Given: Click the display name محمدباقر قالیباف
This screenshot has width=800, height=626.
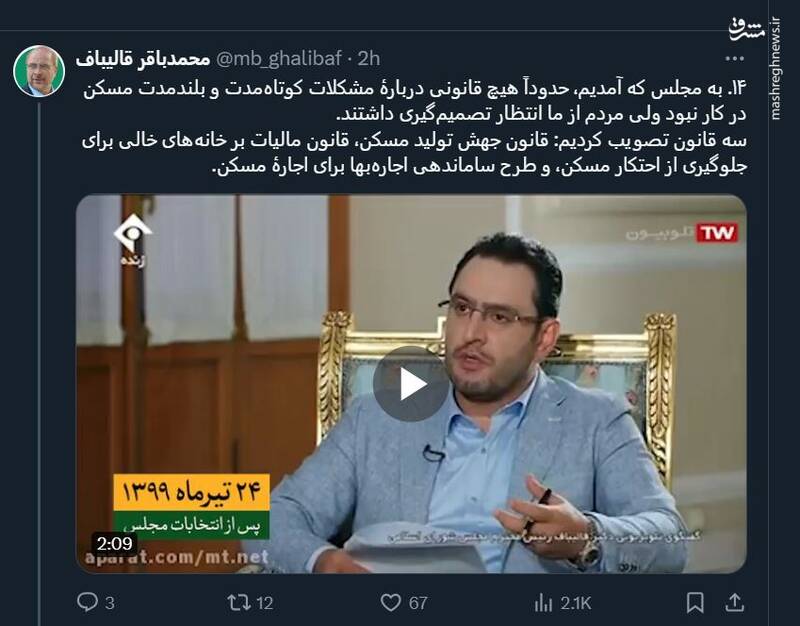Looking at the screenshot, I should 143,59.
